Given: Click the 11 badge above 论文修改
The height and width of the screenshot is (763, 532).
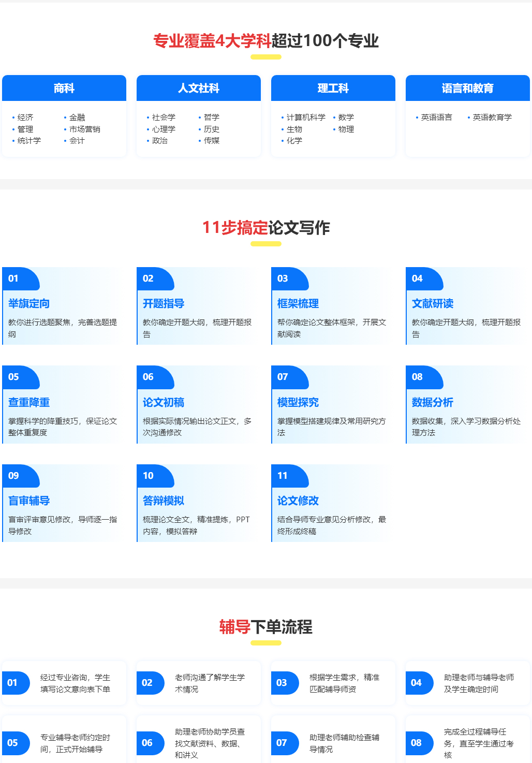Looking at the screenshot, I should point(289,476).
